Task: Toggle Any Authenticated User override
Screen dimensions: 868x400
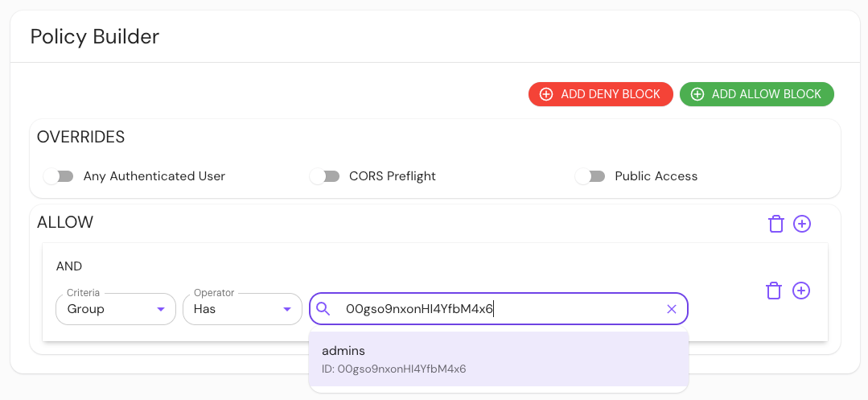Action: tap(59, 176)
